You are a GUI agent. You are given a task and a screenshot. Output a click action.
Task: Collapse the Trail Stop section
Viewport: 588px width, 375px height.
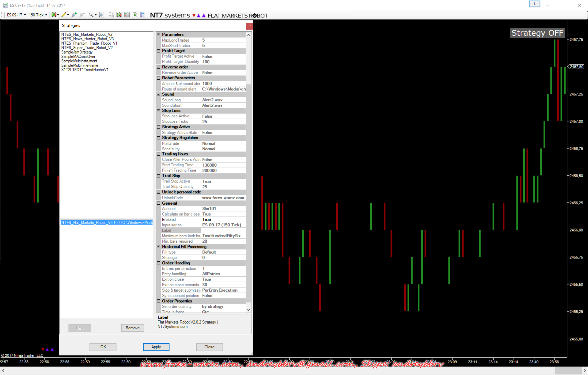coord(159,176)
